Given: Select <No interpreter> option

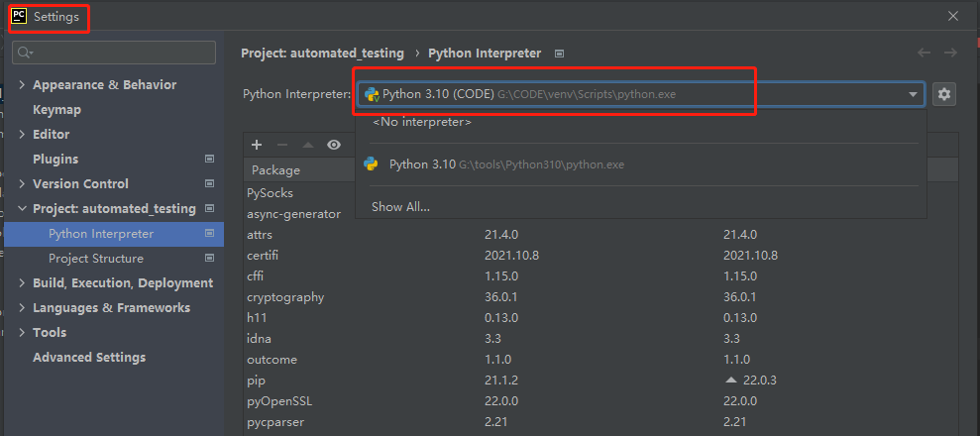Looking at the screenshot, I should 641,122.
